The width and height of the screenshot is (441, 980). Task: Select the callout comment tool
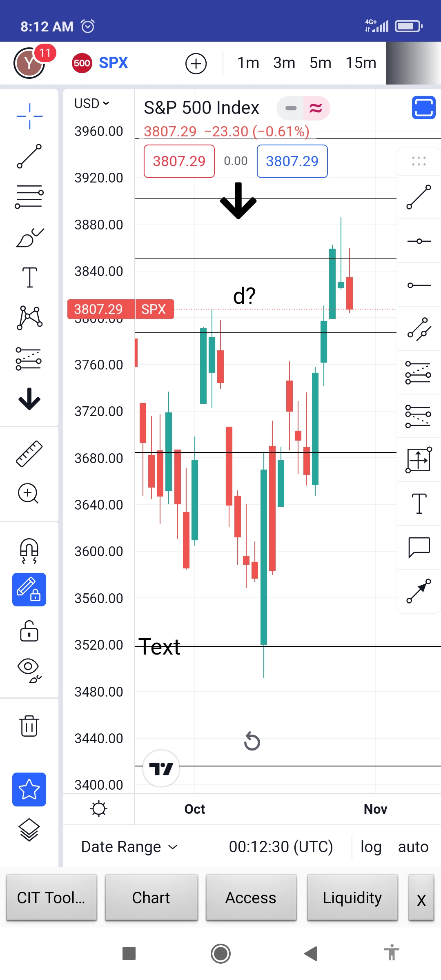419,548
